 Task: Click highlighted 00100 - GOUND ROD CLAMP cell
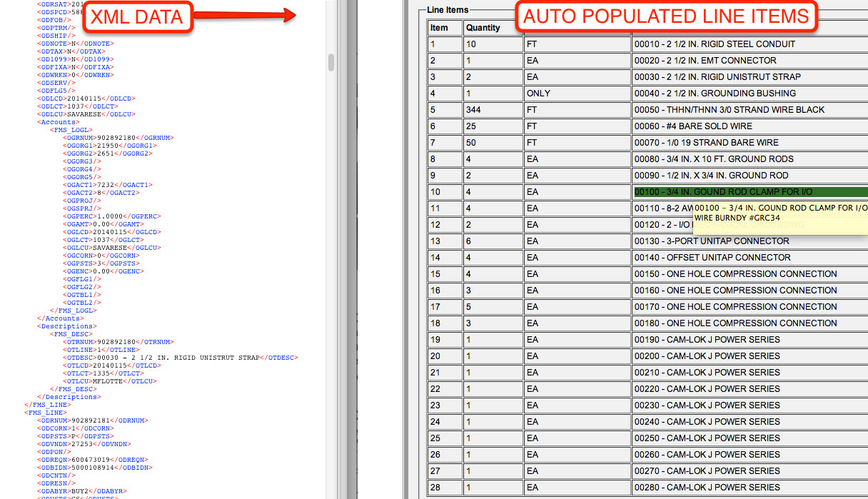[750, 192]
